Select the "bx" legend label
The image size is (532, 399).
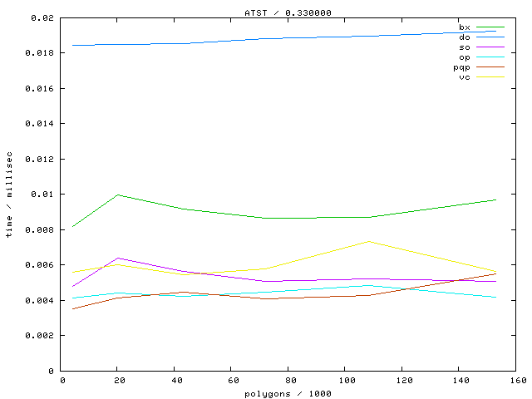(464, 27)
